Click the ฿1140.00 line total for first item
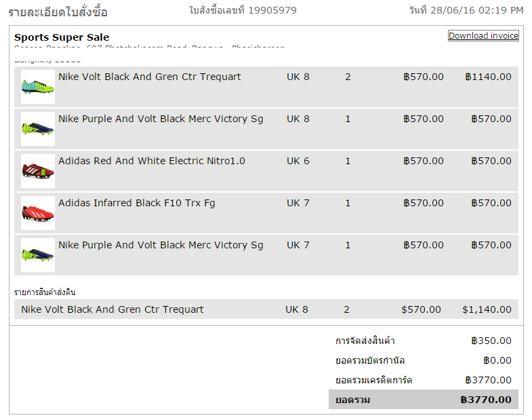532x420 pixels. [488, 77]
